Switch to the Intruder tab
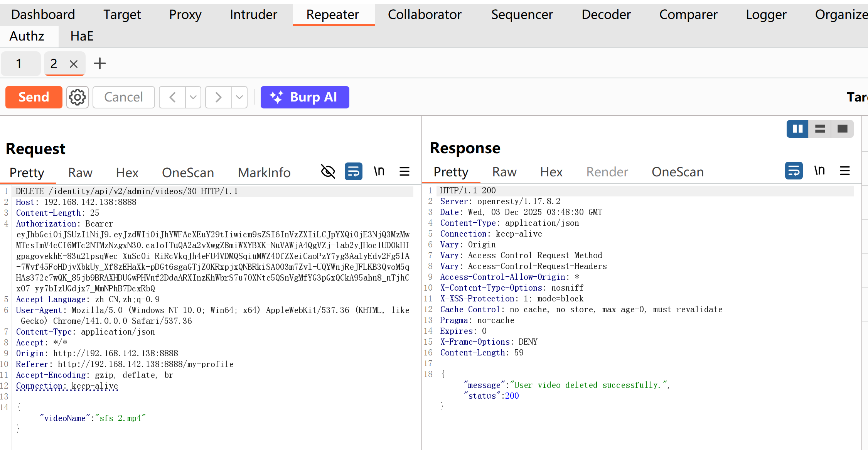This screenshot has width=868, height=450. [x=253, y=15]
